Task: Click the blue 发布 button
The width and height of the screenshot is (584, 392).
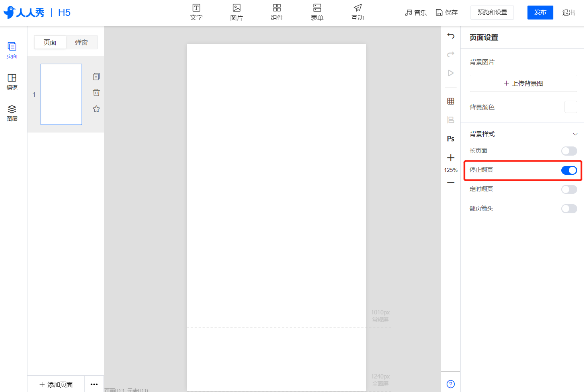Action: (540, 12)
